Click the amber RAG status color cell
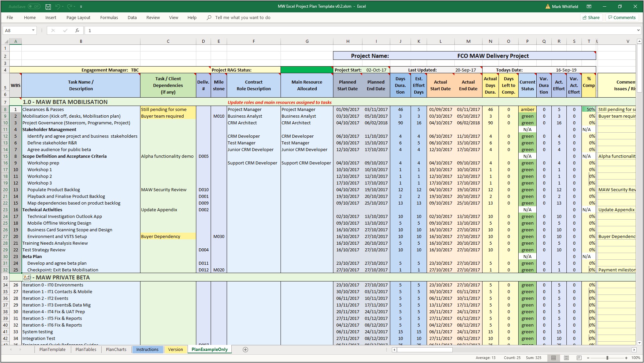The height and width of the screenshot is (363, 644). tap(527, 109)
